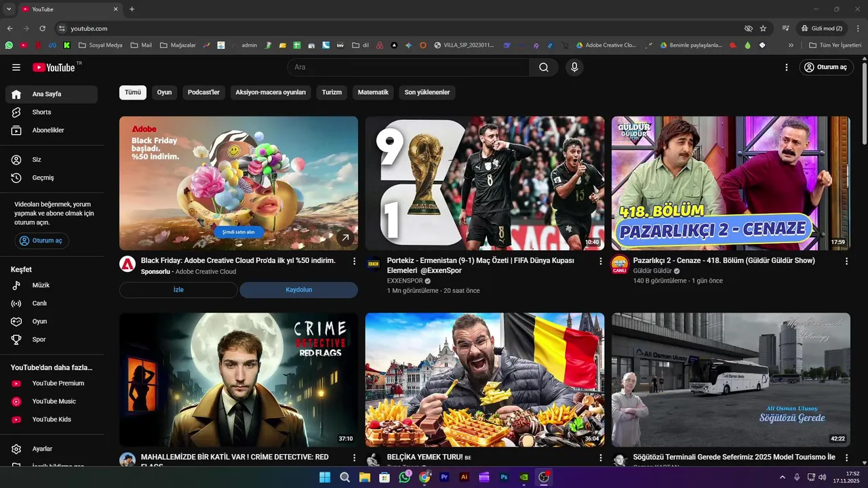868x488 pixels.
Task: Open Abonelikler in sidebar
Action: click(x=52, y=130)
